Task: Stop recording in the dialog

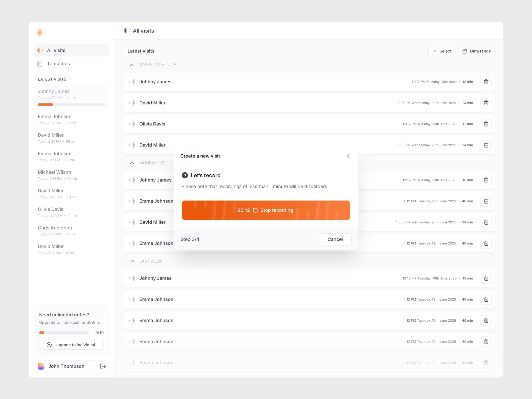Action: (266, 210)
